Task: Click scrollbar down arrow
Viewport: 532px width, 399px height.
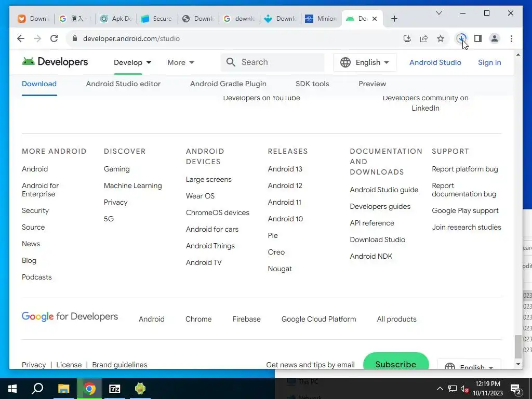Action: click(x=518, y=364)
